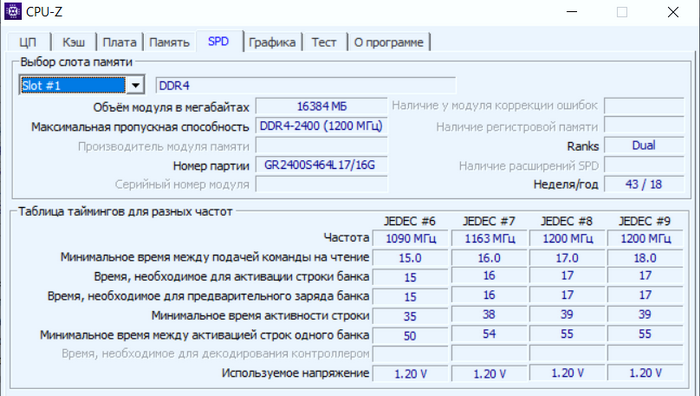Click the Неделя/год label

[x=566, y=184]
